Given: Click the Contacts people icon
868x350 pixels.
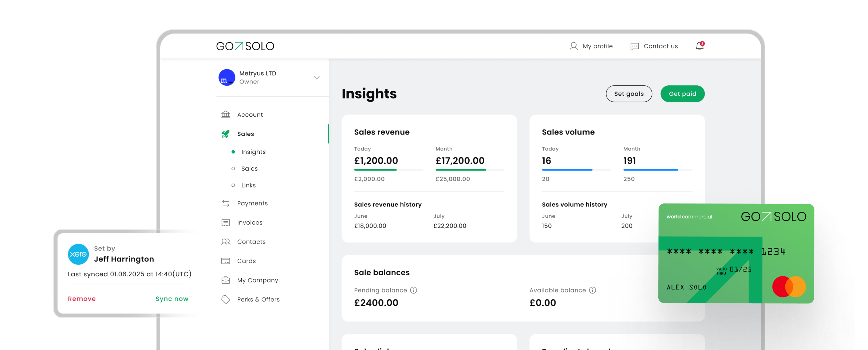Looking at the screenshot, I should (x=226, y=242).
